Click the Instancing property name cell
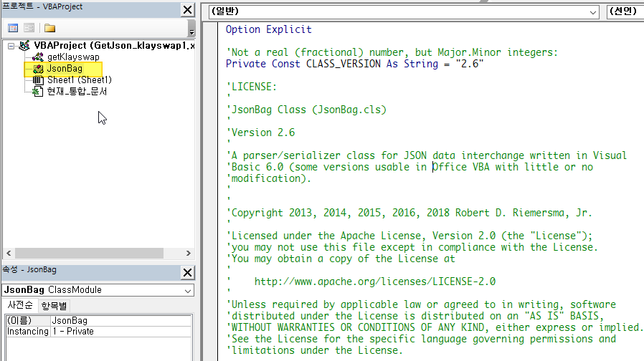The image size is (644, 361). pyautogui.click(x=28, y=331)
